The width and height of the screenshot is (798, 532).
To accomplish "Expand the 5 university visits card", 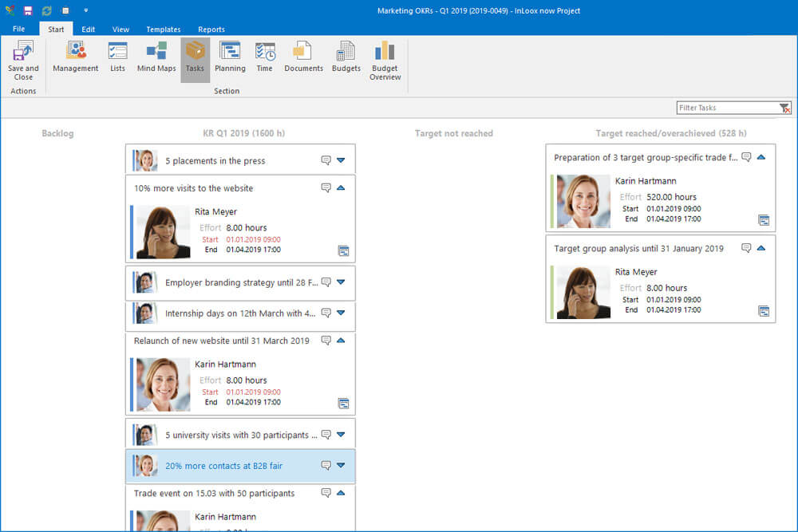I will coord(341,435).
